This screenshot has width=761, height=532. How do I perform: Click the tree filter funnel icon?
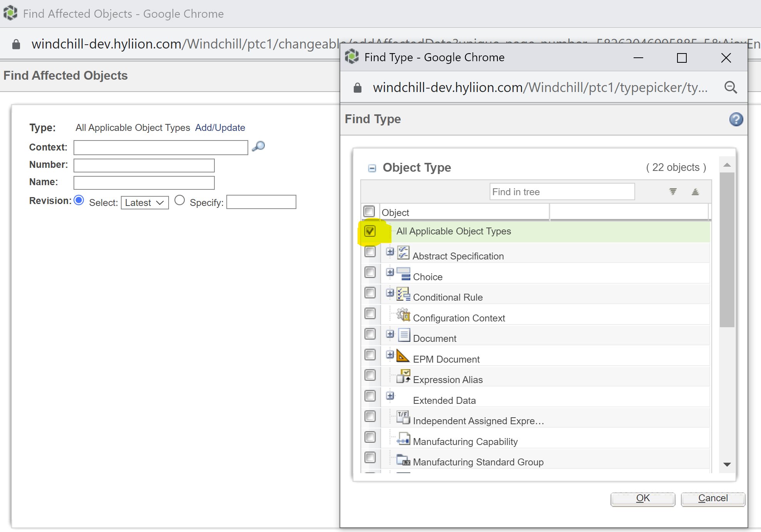tap(672, 191)
